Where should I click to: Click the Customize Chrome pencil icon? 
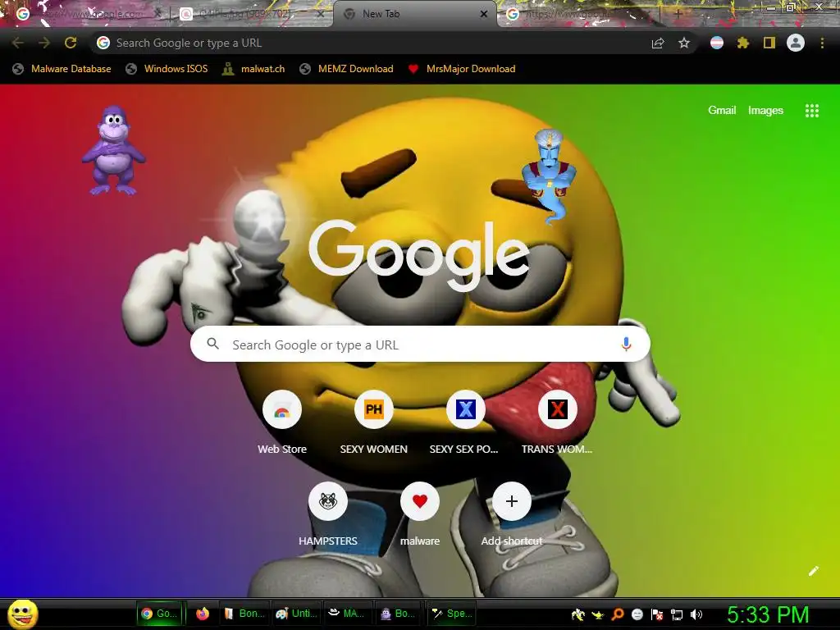(x=814, y=571)
